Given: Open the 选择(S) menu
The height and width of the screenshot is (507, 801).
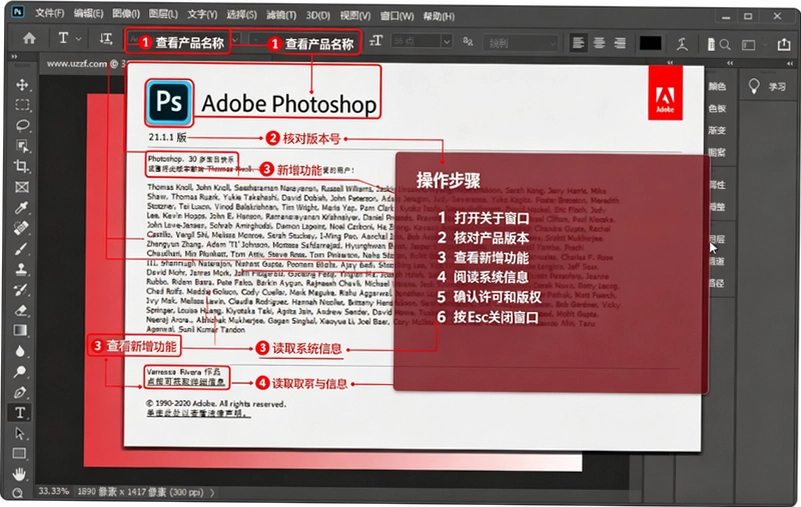Looking at the screenshot, I should click(241, 15).
